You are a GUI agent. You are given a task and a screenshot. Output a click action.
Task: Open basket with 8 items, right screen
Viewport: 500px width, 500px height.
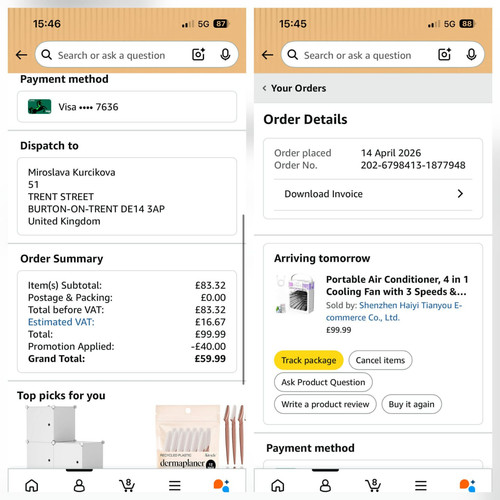click(373, 486)
